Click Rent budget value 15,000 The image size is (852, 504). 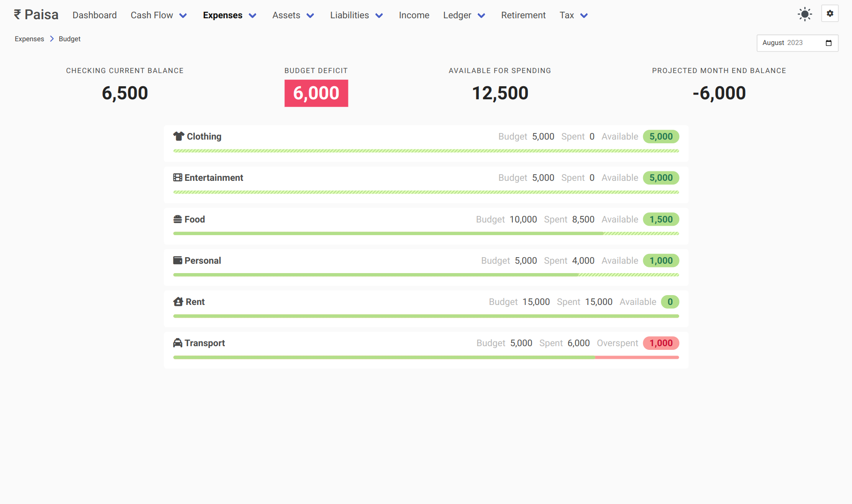[536, 302]
